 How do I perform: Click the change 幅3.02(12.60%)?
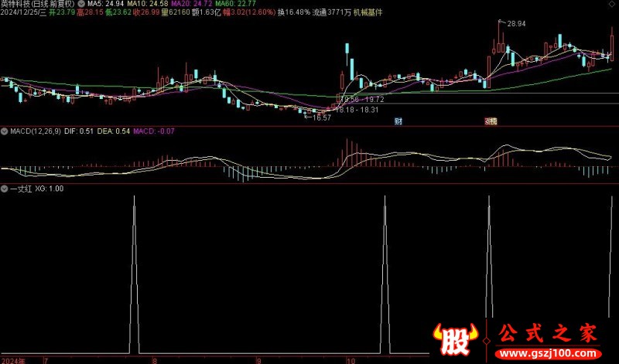[x=249, y=12]
